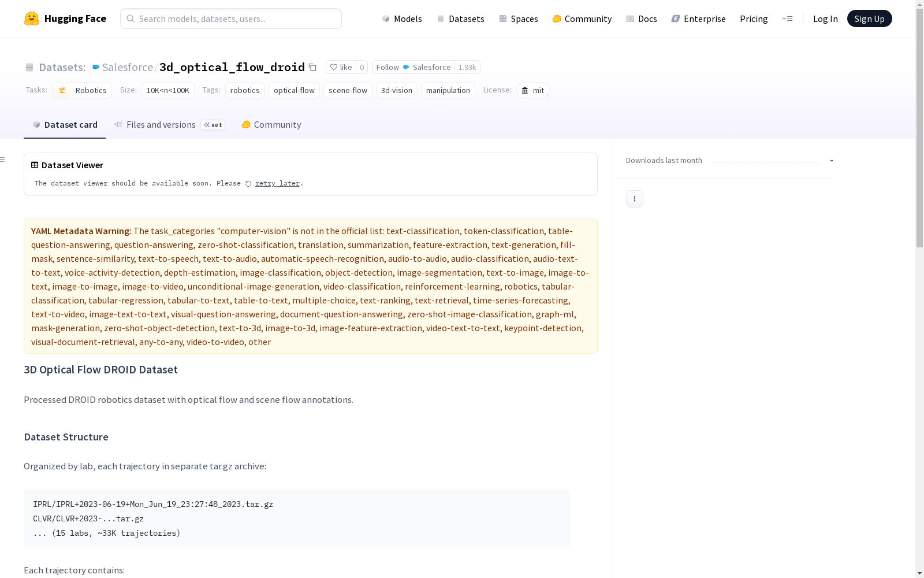Focus the search models input field

point(231,18)
